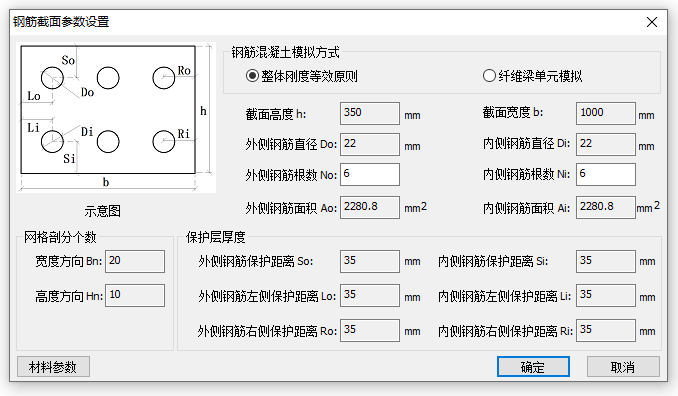The image size is (678, 396).
Task: Select 纤维梁单元模拟 radio option
Action: pyautogui.click(x=532, y=76)
